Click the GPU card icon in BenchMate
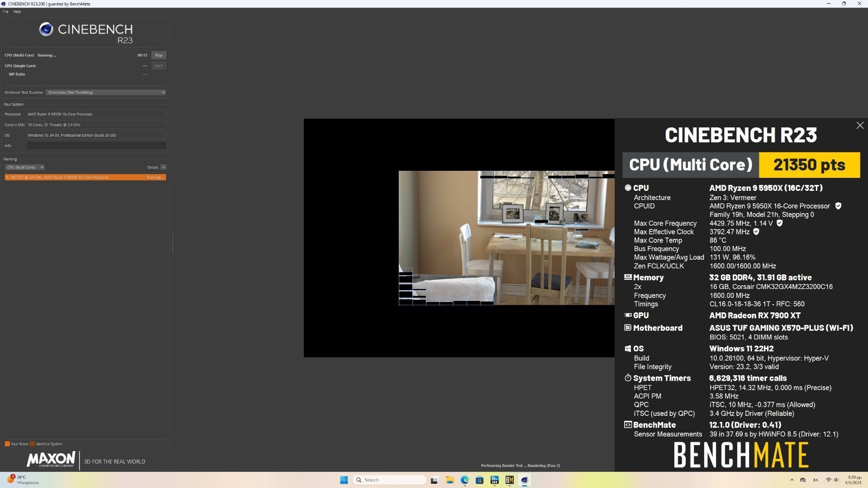Image resolution: width=868 pixels, height=488 pixels. point(628,315)
